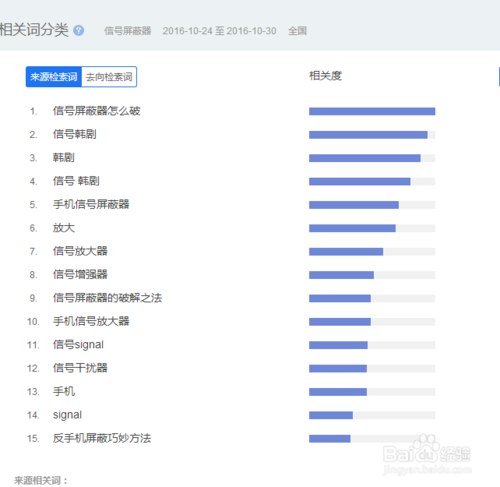This screenshot has width=500, height=487.
Task: Select the 手机 keyword at rank 13
Action: (64, 391)
